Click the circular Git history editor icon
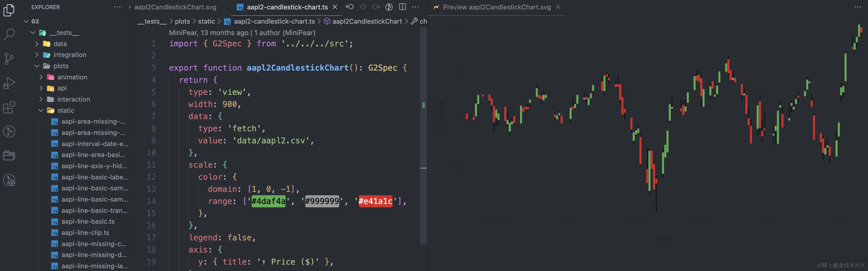Image resolution: width=868 pixels, height=271 pixels. point(389,7)
